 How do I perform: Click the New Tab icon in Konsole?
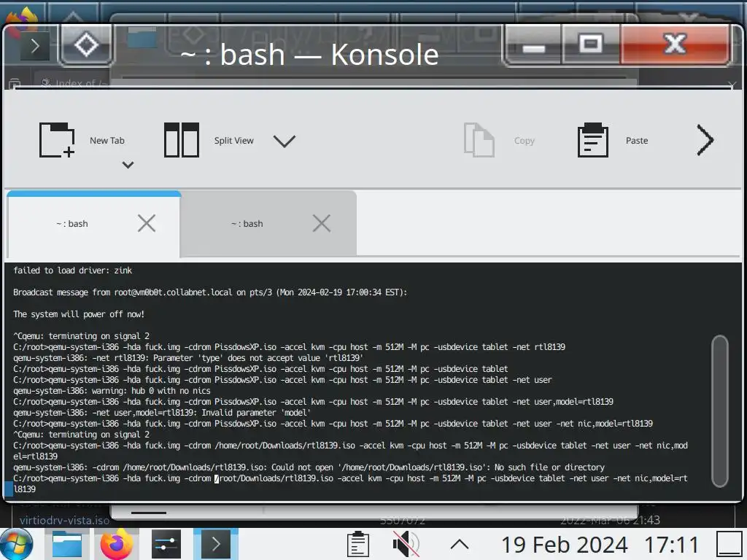pyautogui.click(x=57, y=140)
